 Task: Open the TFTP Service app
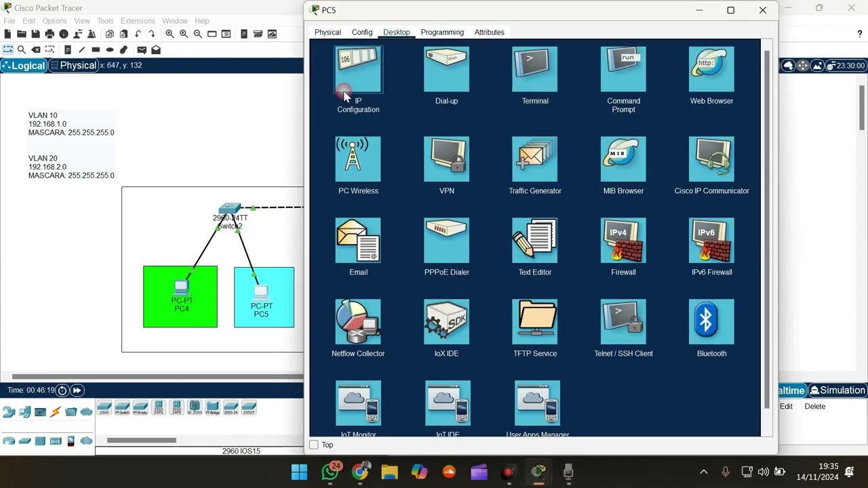(x=534, y=322)
